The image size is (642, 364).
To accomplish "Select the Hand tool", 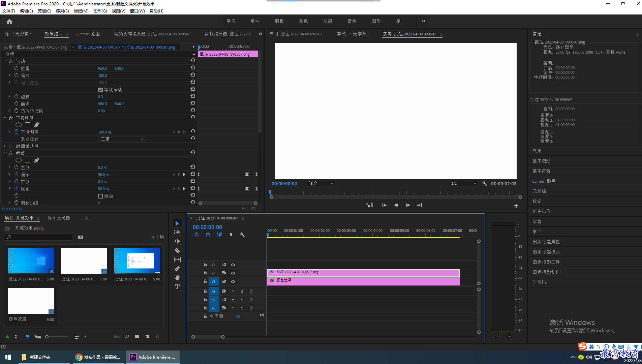I will click(x=177, y=278).
